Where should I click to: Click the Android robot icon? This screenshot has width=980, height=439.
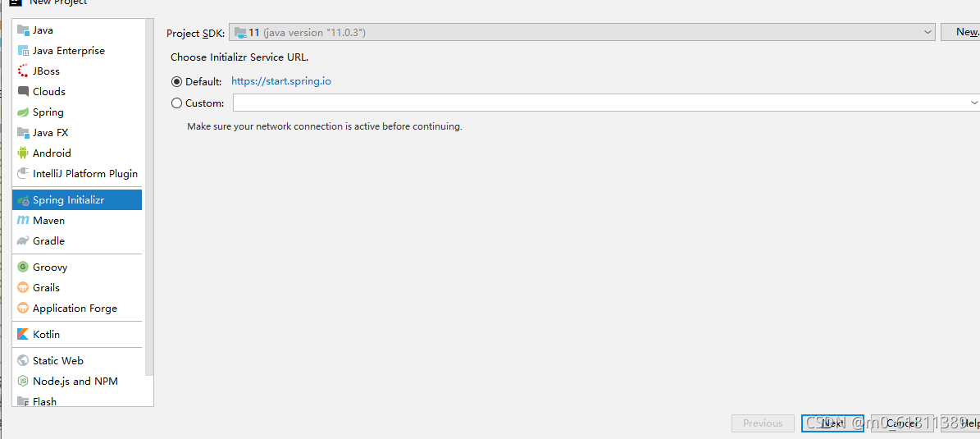pos(23,153)
